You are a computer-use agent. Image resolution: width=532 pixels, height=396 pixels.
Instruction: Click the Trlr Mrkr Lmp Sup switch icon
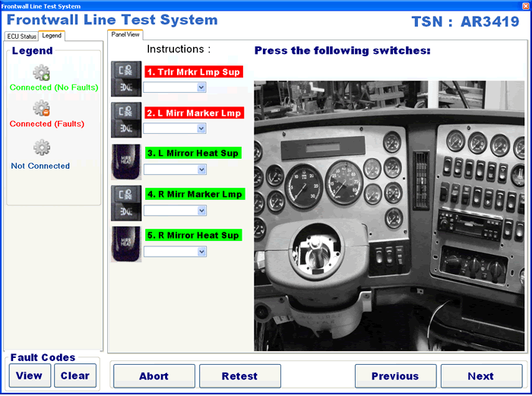point(126,78)
